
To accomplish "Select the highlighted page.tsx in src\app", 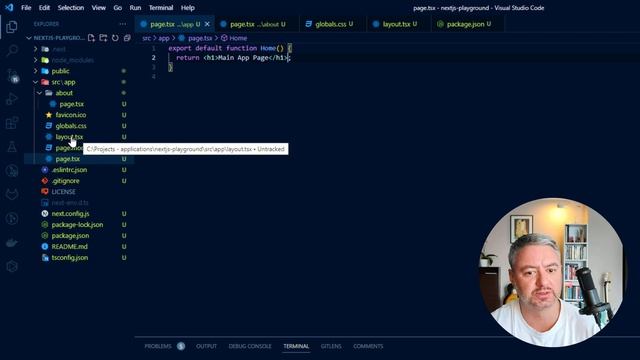I will tap(68, 159).
